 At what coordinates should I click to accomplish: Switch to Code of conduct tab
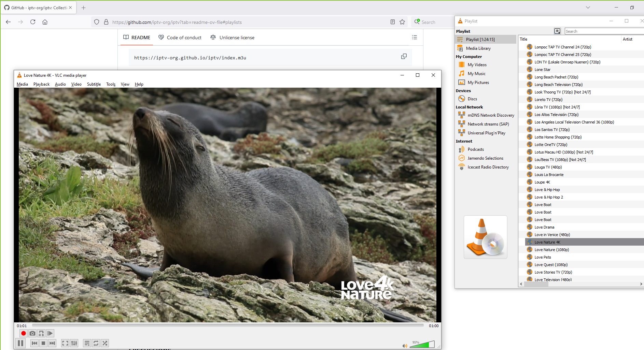(180, 38)
